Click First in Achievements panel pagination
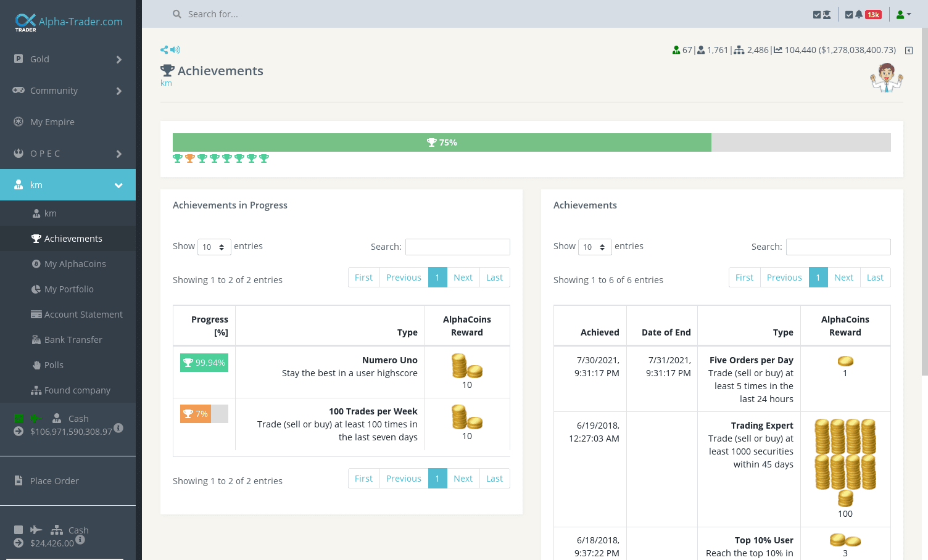The height and width of the screenshot is (560, 928). 744,278
